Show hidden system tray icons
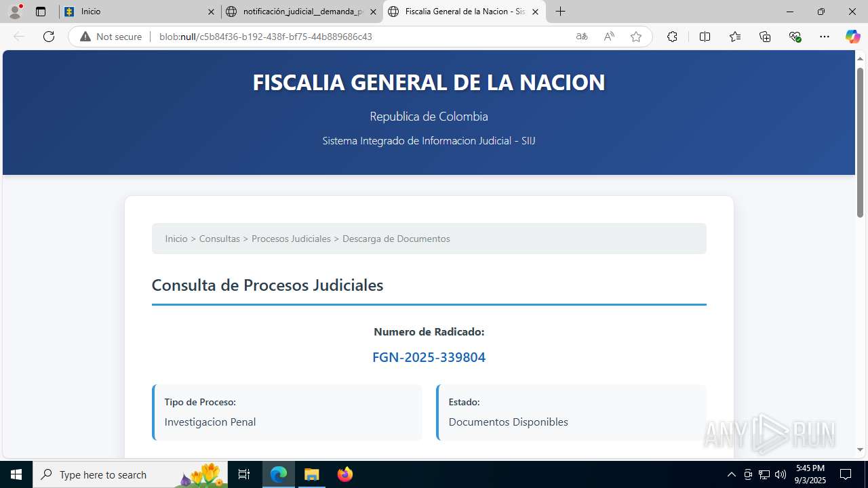 click(731, 474)
